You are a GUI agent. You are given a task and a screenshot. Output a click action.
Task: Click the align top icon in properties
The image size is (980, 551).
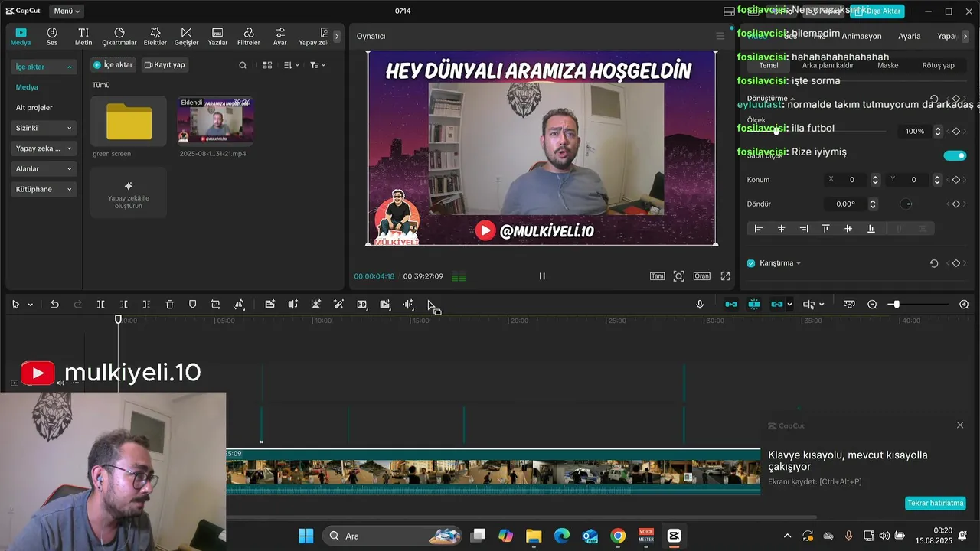click(x=825, y=229)
